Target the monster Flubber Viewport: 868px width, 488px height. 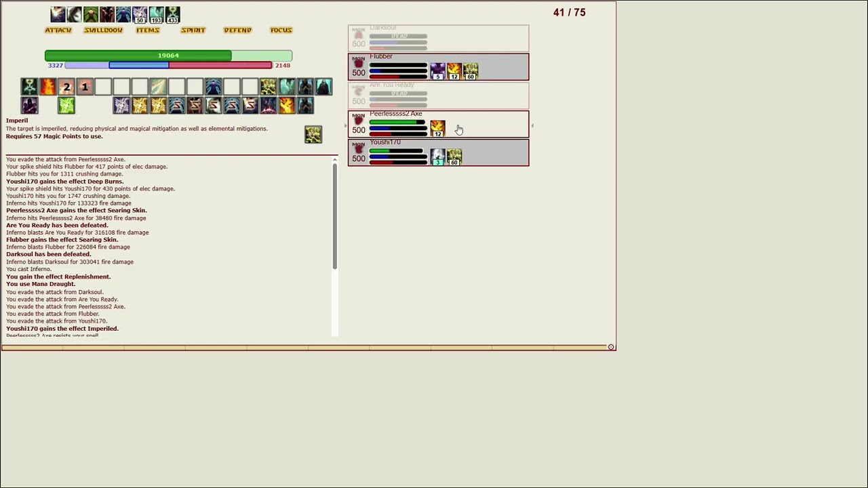coord(438,66)
